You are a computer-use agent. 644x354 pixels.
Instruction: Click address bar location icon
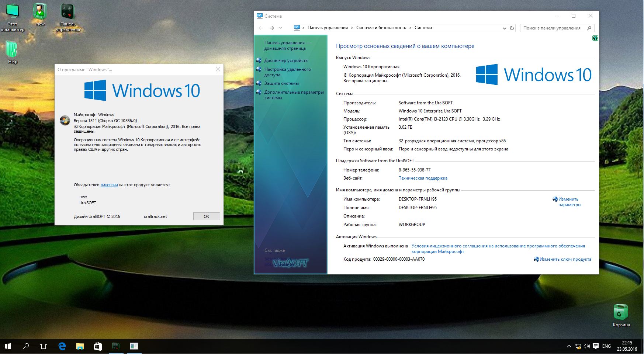pyautogui.click(x=297, y=28)
